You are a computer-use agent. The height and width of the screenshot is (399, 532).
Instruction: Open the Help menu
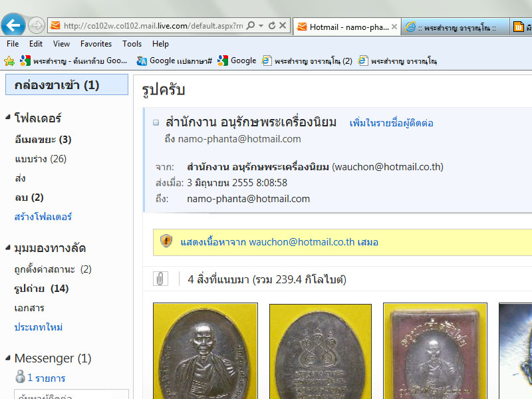point(160,44)
